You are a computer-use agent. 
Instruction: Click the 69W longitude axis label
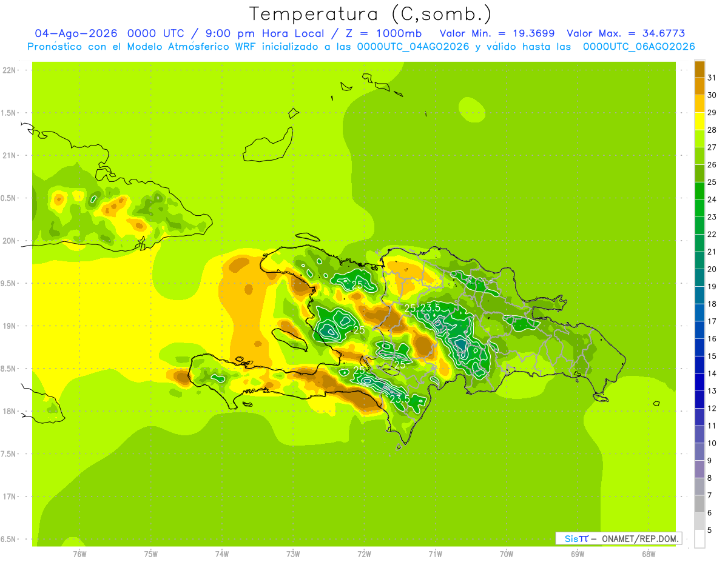(x=578, y=554)
